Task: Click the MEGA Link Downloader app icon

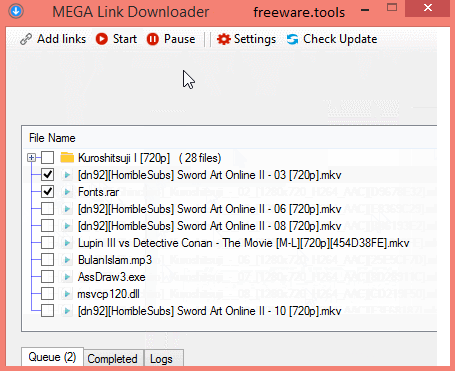Action: 16,11
